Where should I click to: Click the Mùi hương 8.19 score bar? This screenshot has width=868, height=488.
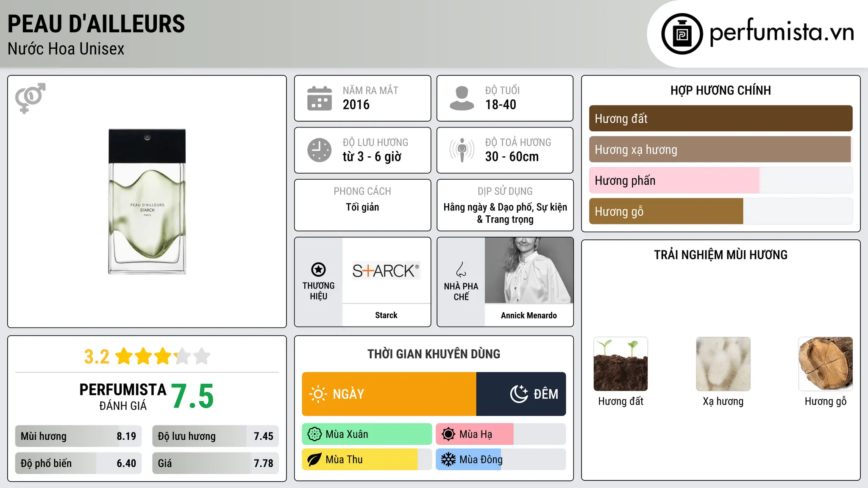point(78,436)
